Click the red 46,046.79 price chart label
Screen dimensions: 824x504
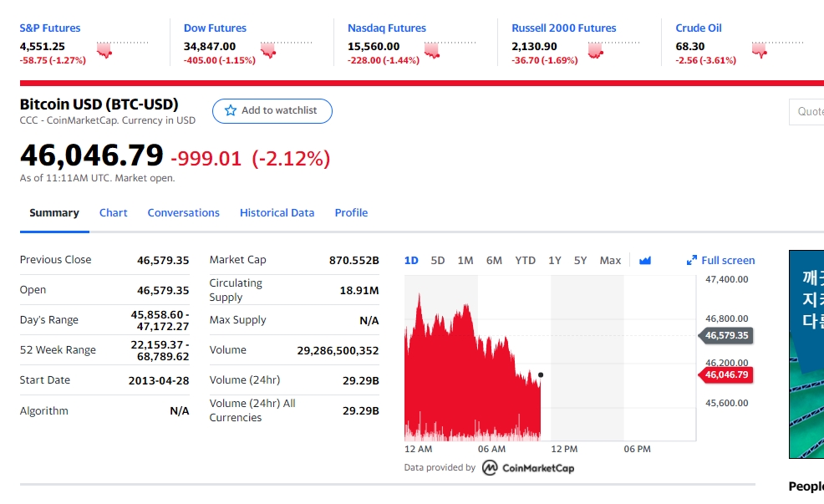[x=725, y=374]
